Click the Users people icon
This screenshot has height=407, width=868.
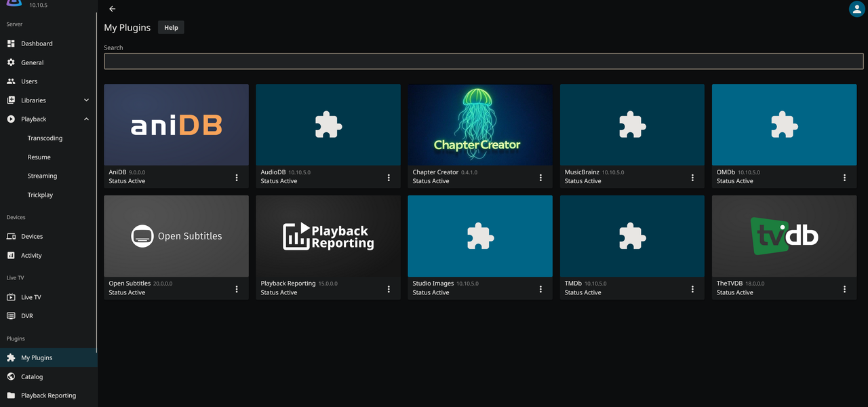pyautogui.click(x=11, y=81)
